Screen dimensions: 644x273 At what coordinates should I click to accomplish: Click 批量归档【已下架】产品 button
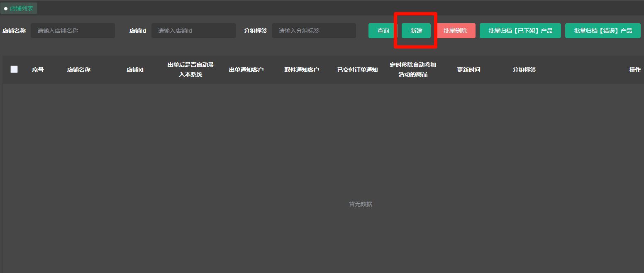520,31
